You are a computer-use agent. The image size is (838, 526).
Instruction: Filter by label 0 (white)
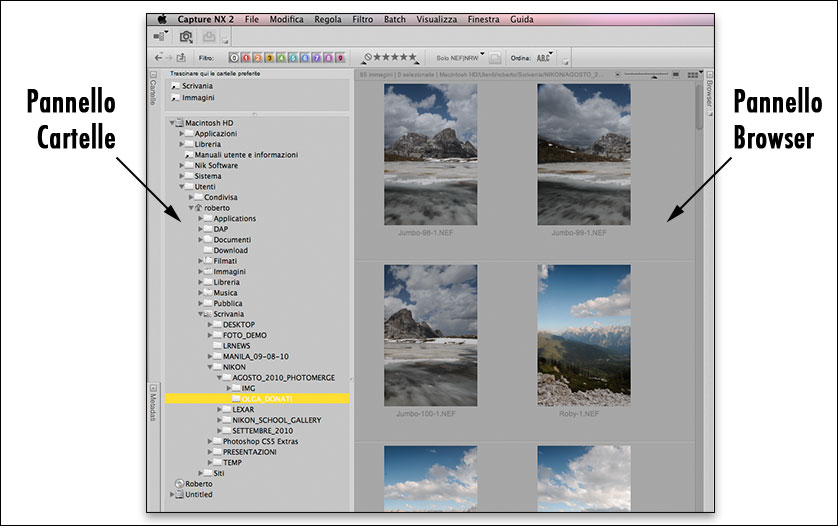click(234, 58)
